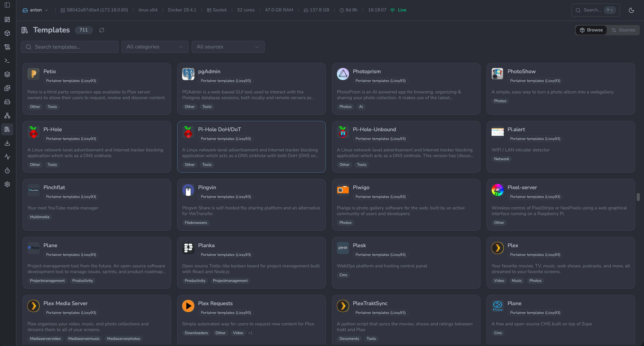This screenshot has height=346, width=644.
Task: Click the Petio template logo
Action: tap(34, 74)
